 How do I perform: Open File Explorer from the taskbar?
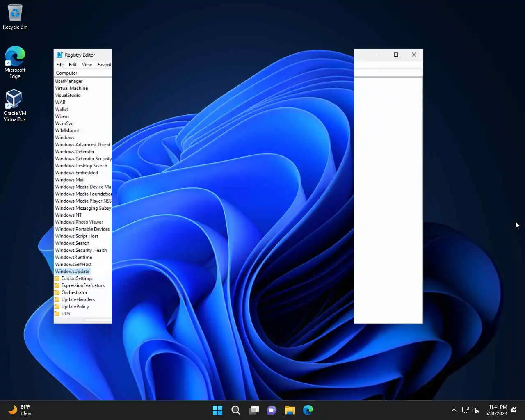point(290,410)
